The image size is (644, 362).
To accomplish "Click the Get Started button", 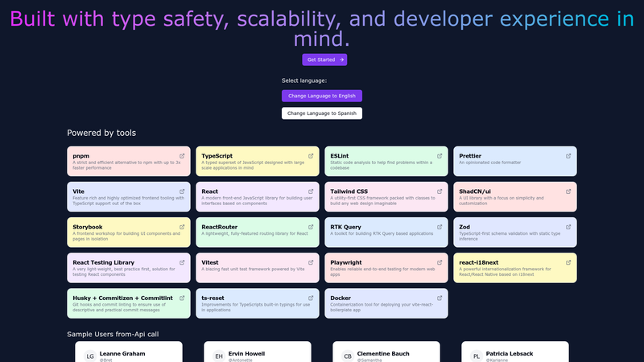I will coord(324,60).
